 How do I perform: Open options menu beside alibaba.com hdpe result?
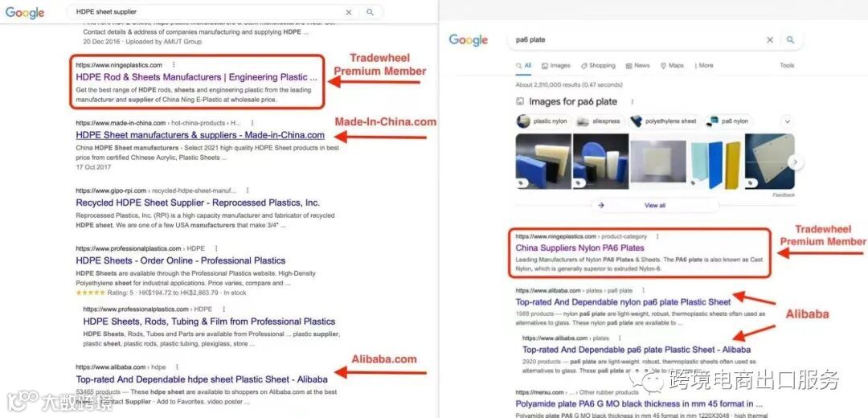click(177, 367)
